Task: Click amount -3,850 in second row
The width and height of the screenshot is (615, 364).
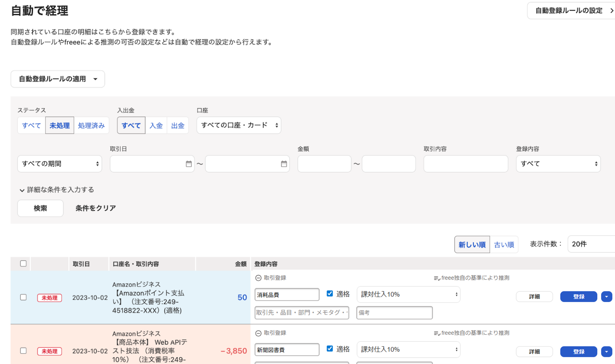Action: coord(233,351)
